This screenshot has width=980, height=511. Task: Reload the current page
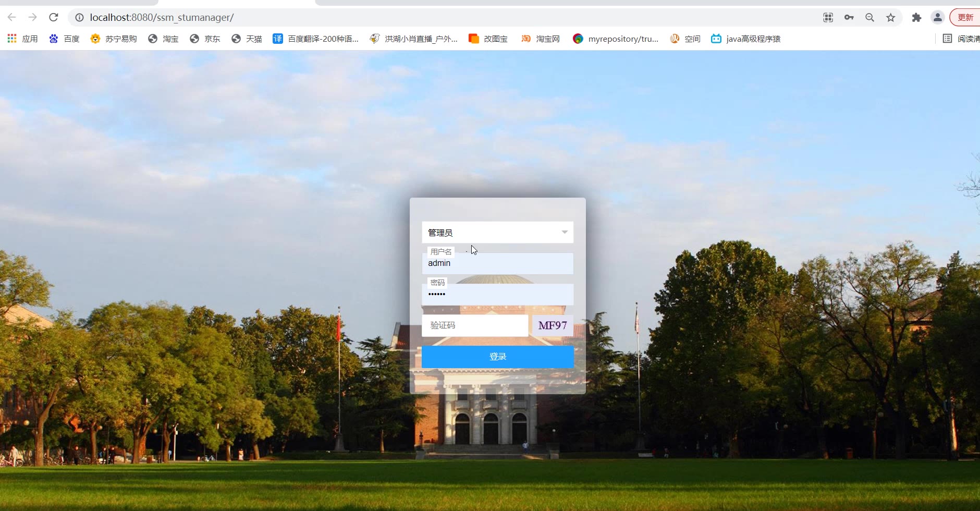53,17
